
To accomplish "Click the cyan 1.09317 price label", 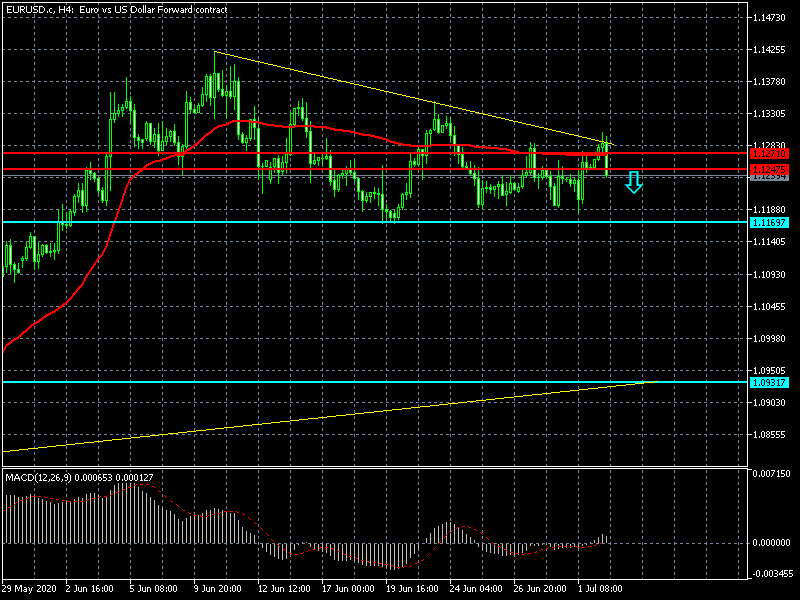I will point(770,382).
